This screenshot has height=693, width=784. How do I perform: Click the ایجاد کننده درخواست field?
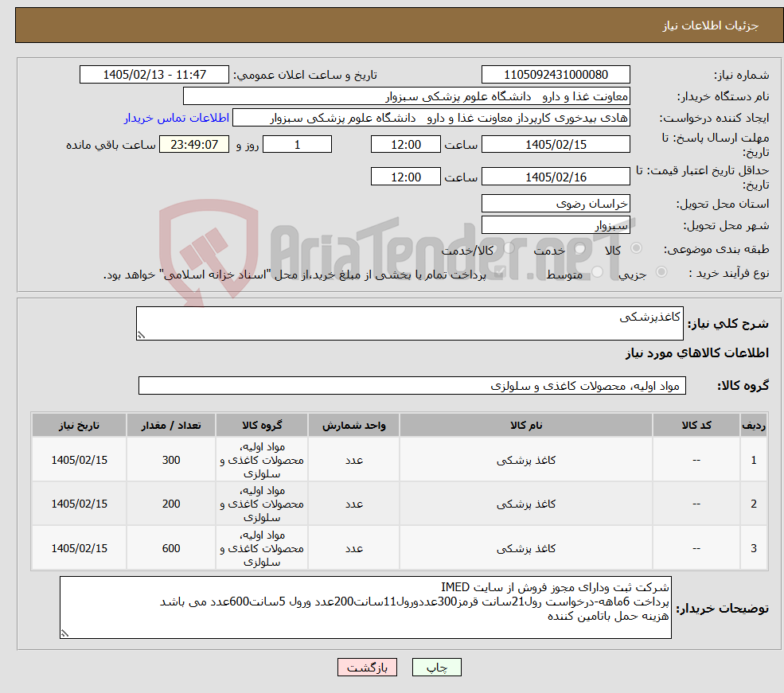[431, 118]
